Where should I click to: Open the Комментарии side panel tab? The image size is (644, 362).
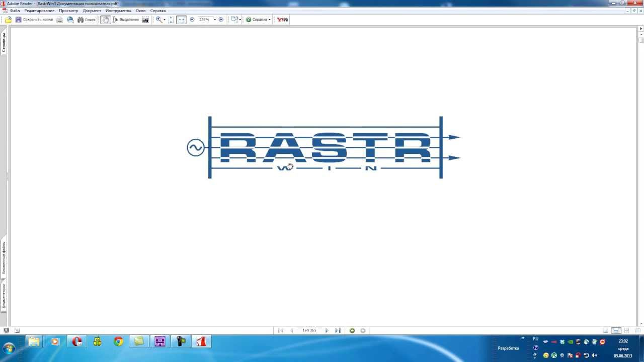(4, 296)
